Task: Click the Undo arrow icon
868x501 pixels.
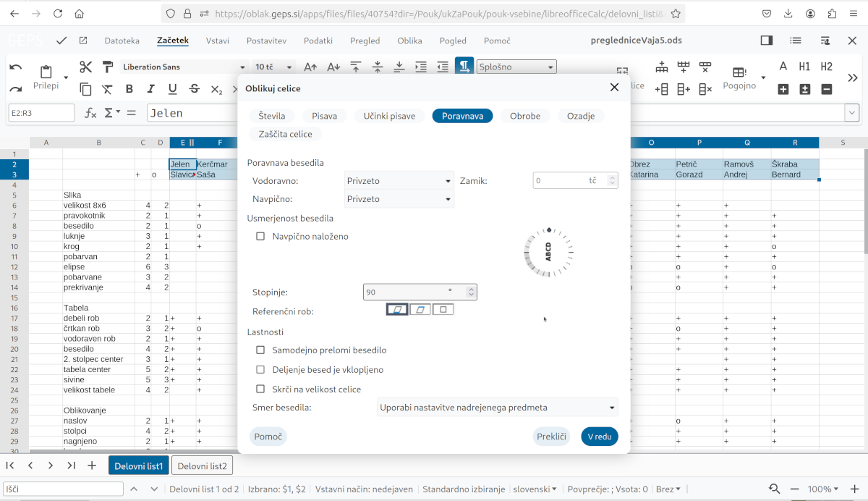Action: (x=16, y=67)
